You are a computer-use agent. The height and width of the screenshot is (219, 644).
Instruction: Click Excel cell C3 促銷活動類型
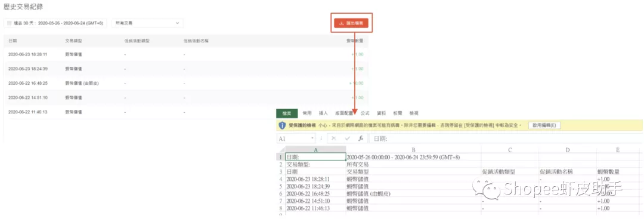(510, 172)
